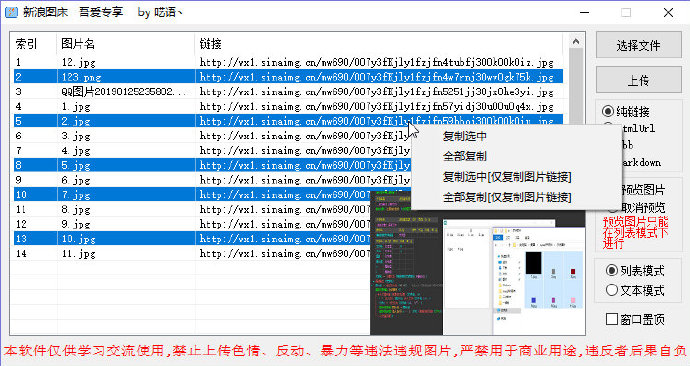Select the 文本模式 radio button
The width and height of the screenshot is (690, 366).
(635, 290)
